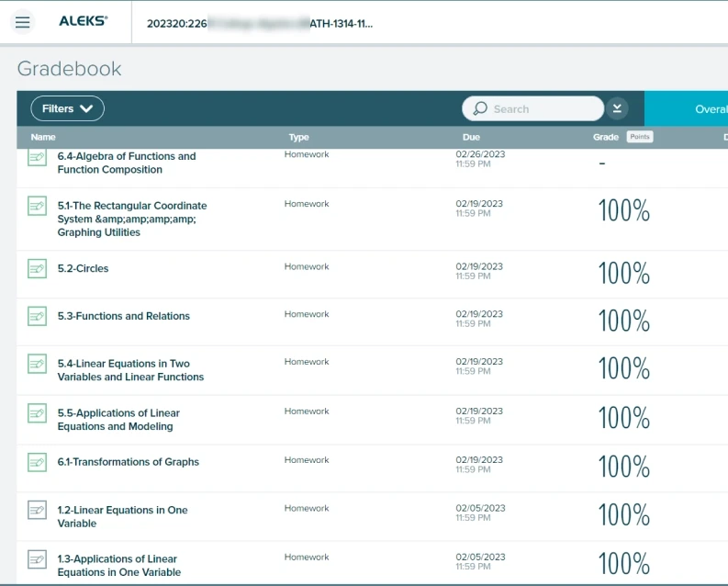The height and width of the screenshot is (586, 728).
Task: Click the homework icon beside 5.2-Circles
Action: pyautogui.click(x=37, y=268)
